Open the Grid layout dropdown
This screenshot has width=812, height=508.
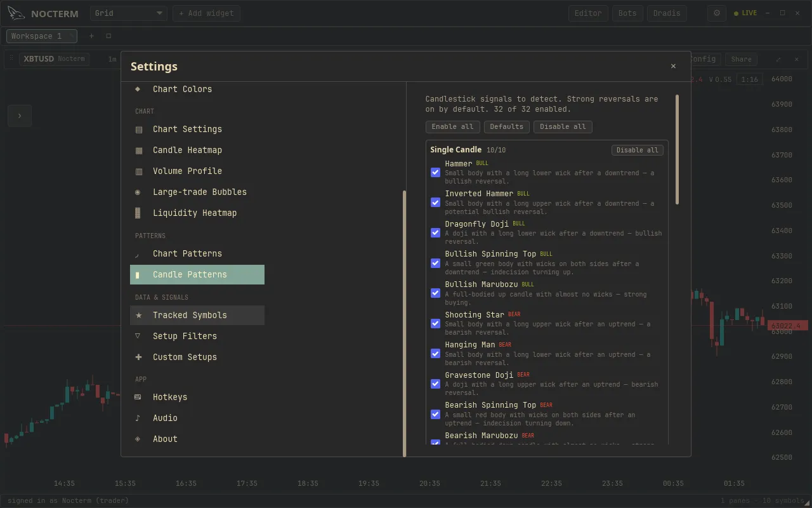coord(129,13)
